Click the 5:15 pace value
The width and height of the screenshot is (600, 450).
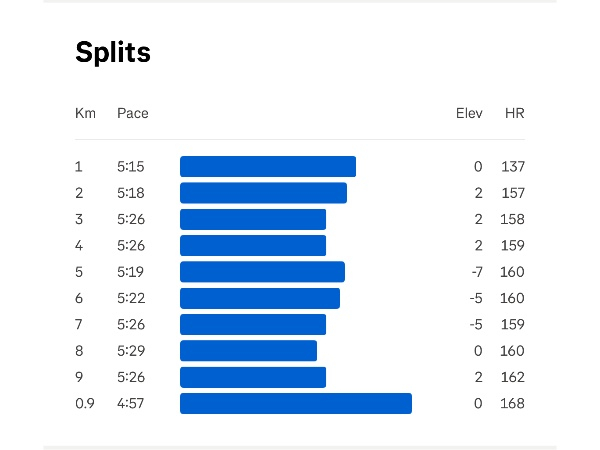(131, 166)
